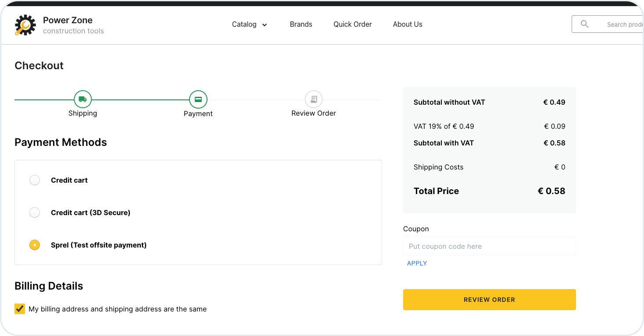Click the Payment card step icon
The image size is (644, 336).
coord(198,99)
